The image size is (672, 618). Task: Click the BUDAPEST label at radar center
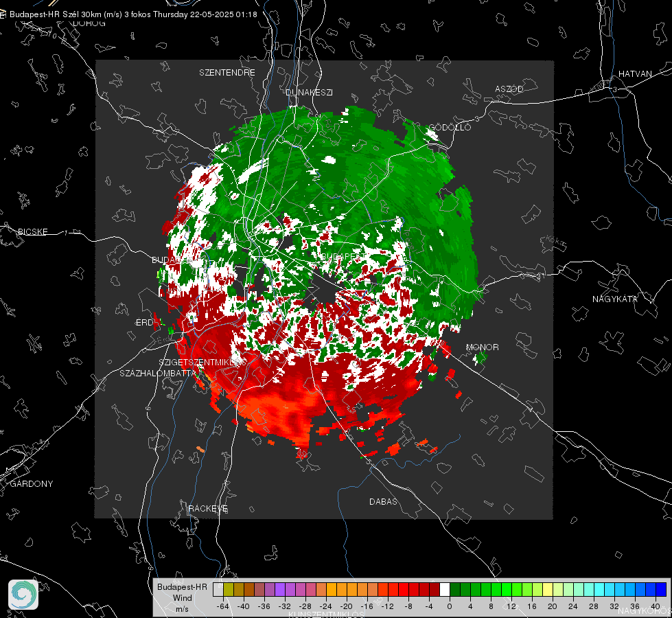point(343,256)
